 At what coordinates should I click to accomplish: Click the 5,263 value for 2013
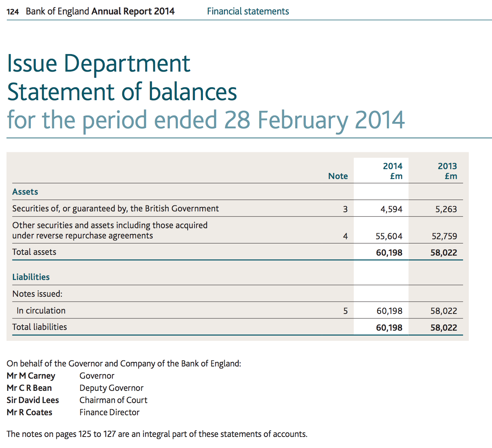coord(446,209)
